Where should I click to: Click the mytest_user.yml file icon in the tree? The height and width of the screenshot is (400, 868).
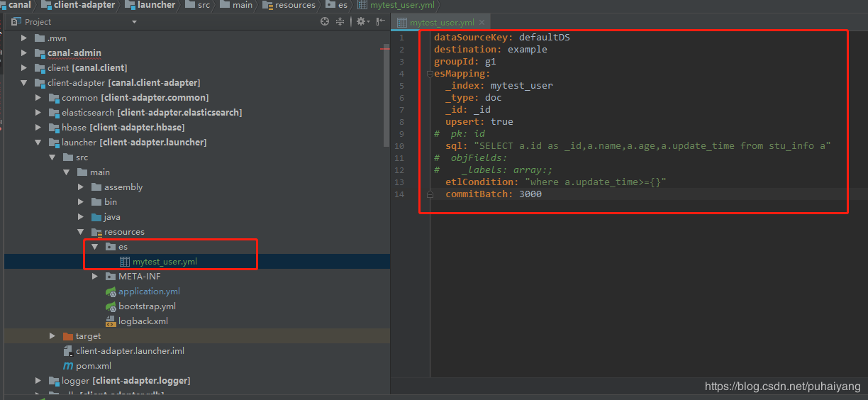click(125, 262)
